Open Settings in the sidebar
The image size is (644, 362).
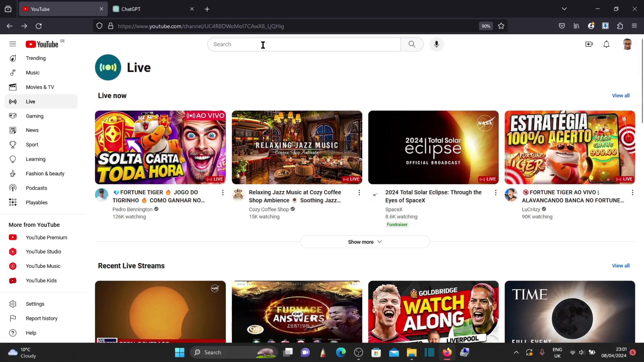tap(41, 304)
